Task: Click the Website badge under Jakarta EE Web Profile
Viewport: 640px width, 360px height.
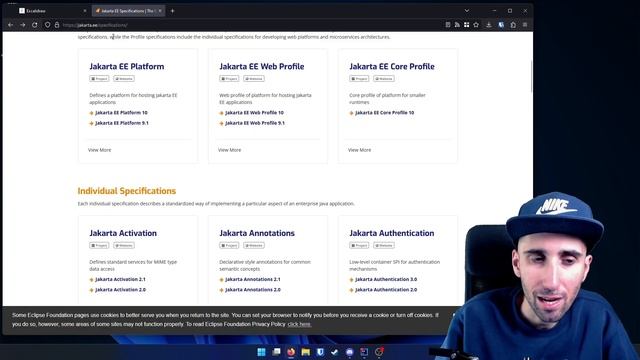Action: click(x=254, y=79)
